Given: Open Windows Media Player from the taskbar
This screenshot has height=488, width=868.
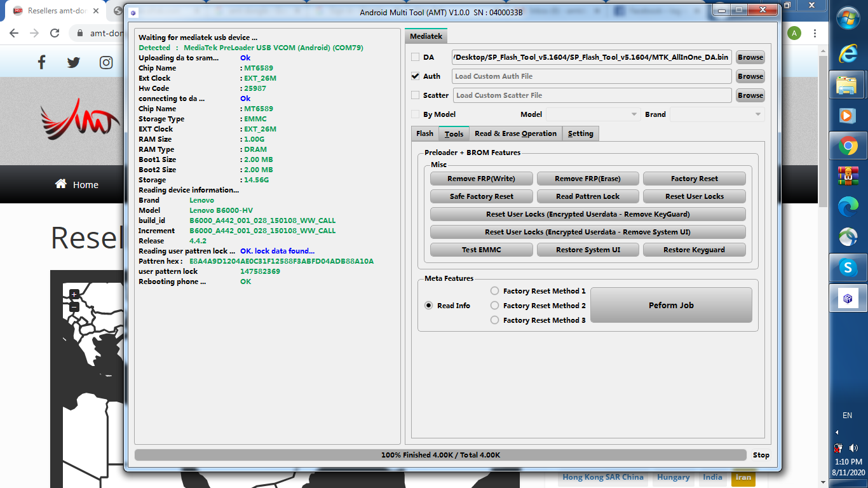Looking at the screenshot, I should [848, 116].
